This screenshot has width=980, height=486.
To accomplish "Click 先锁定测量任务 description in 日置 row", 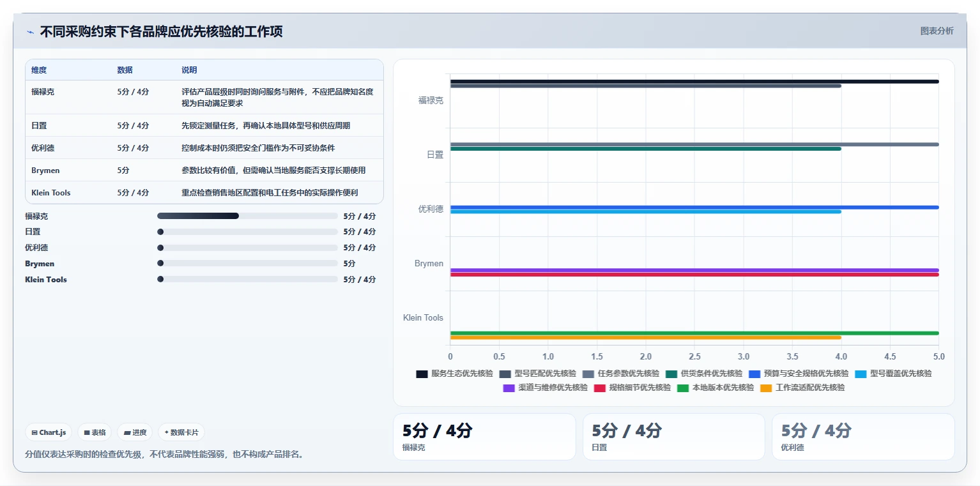I will click(x=266, y=126).
